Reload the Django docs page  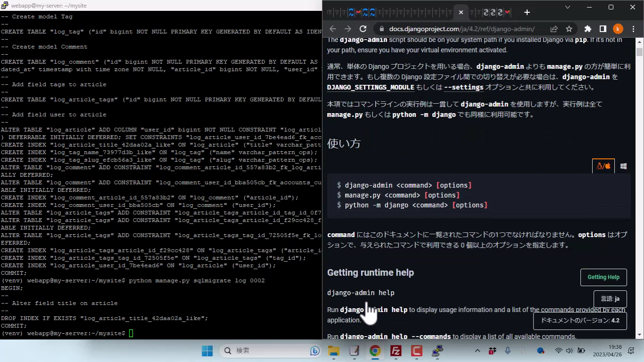(x=363, y=29)
